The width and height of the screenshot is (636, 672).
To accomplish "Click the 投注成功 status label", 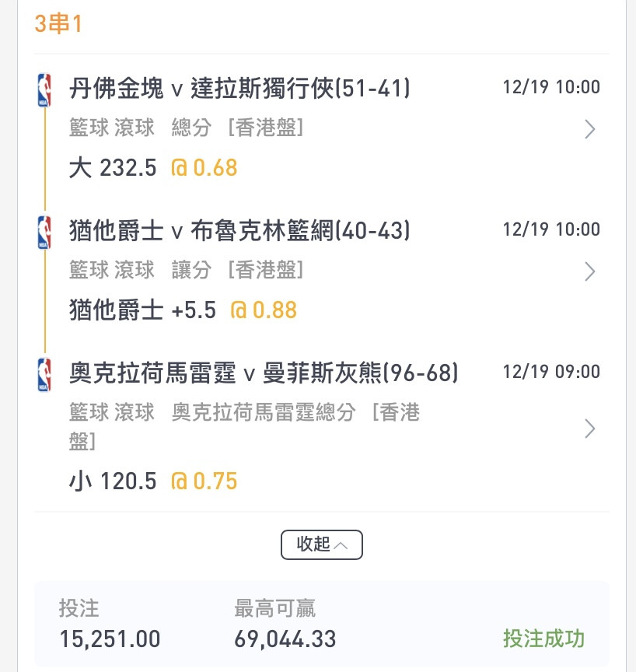I will tap(543, 639).
